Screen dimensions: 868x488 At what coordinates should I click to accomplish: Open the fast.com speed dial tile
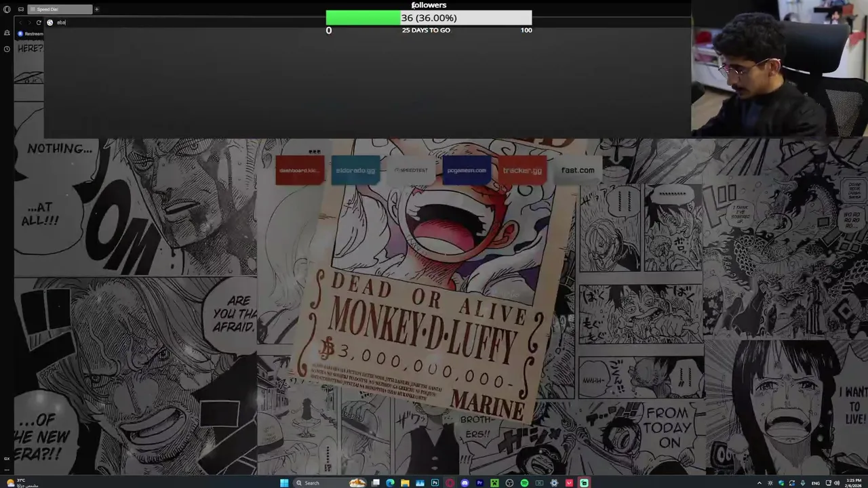[578, 170]
